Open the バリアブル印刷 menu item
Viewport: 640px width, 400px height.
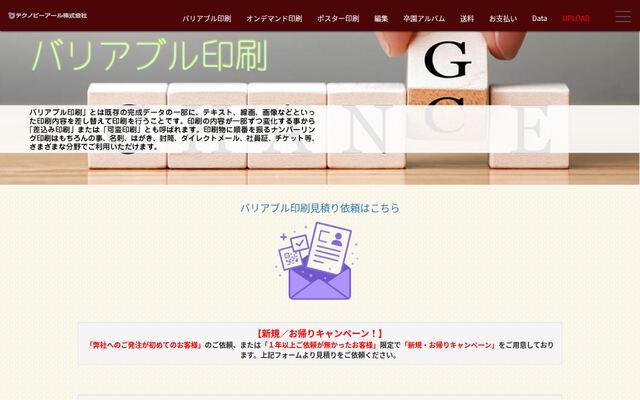tap(207, 18)
